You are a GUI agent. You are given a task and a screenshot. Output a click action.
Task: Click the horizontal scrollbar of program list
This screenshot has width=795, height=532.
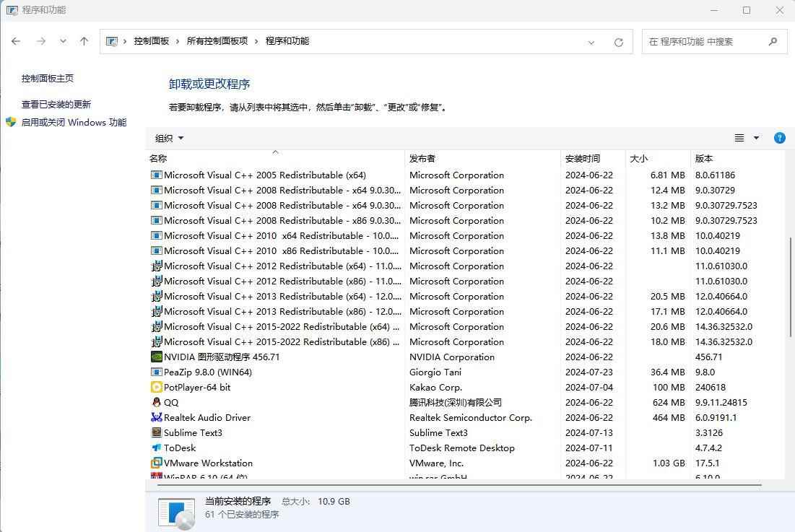click(x=459, y=485)
